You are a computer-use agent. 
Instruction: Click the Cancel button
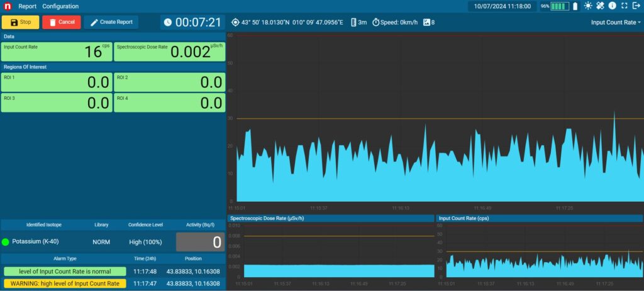62,22
